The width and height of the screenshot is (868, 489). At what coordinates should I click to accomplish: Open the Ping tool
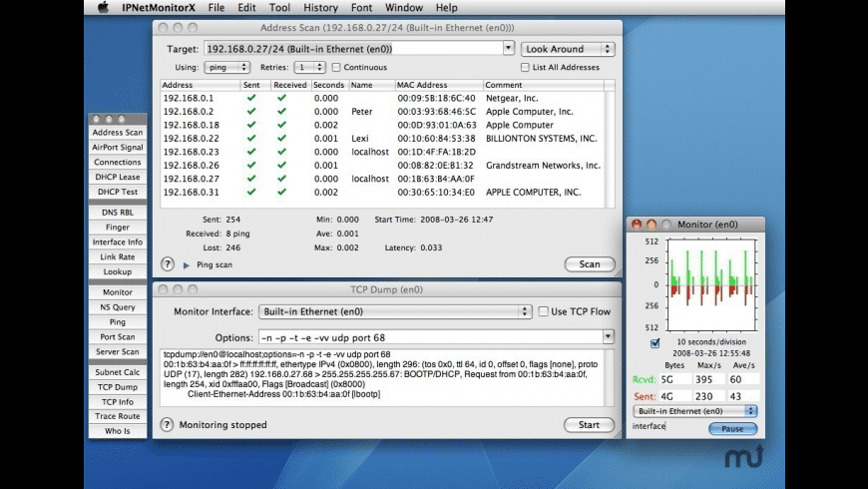coord(118,321)
